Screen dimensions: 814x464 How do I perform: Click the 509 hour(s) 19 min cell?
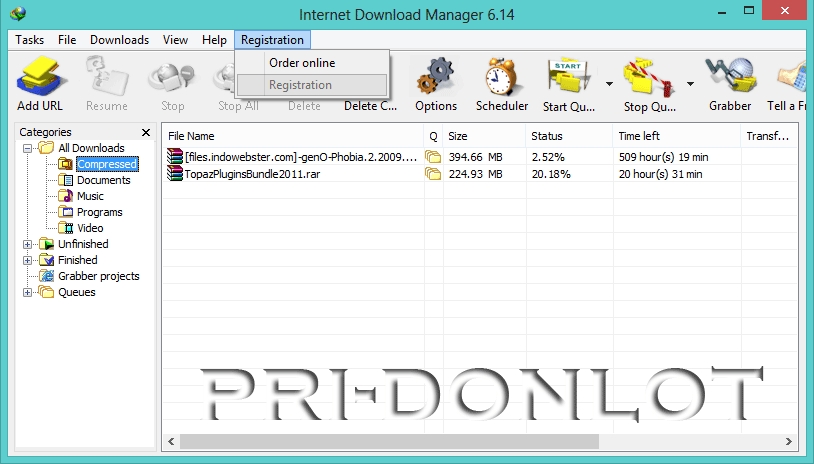click(663, 157)
